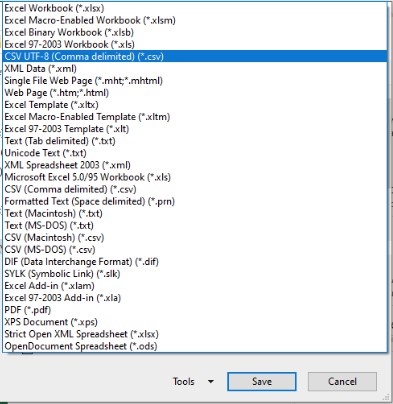Pick Single File Web Page (*.mht;*.mhtml)
This screenshot has height=404, width=393.
click(x=195, y=80)
